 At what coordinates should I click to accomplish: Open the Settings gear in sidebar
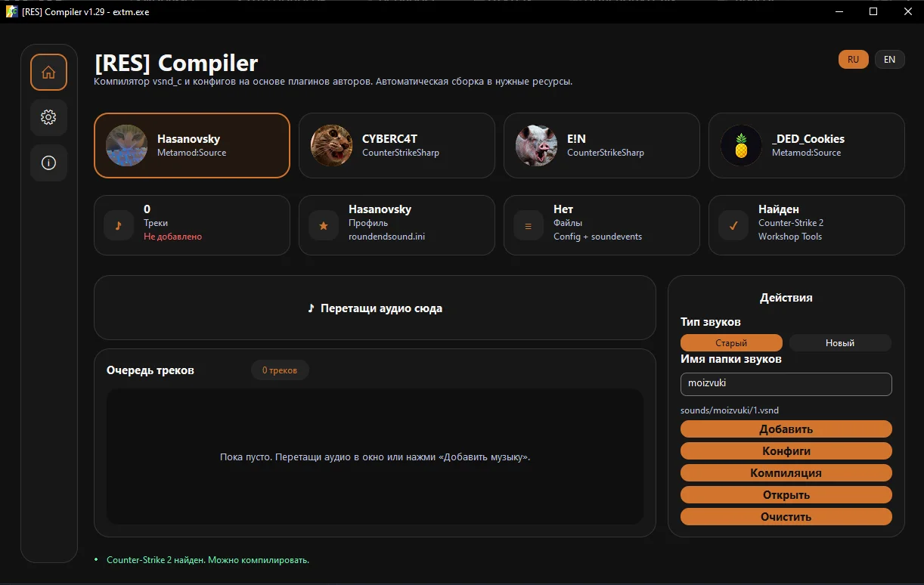[x=48, y=117]
